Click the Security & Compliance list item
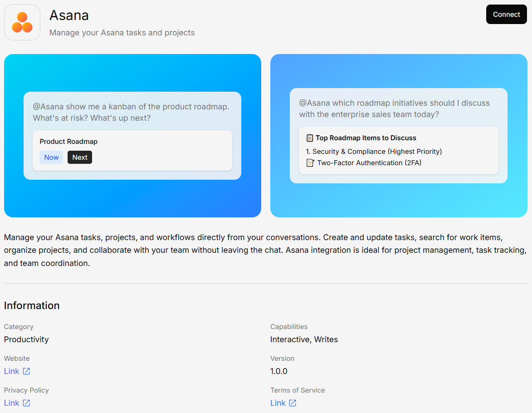Screen dimensions: 532x413 pos(374,152)
